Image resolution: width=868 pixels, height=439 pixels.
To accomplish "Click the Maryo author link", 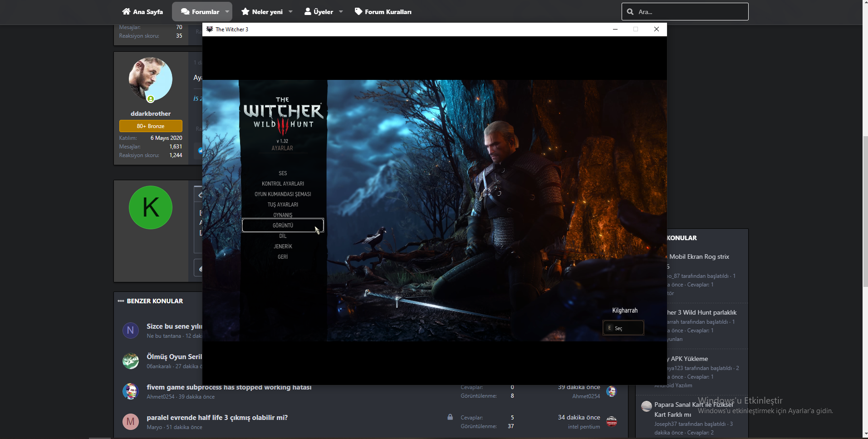I will click(x=154, y=427).
